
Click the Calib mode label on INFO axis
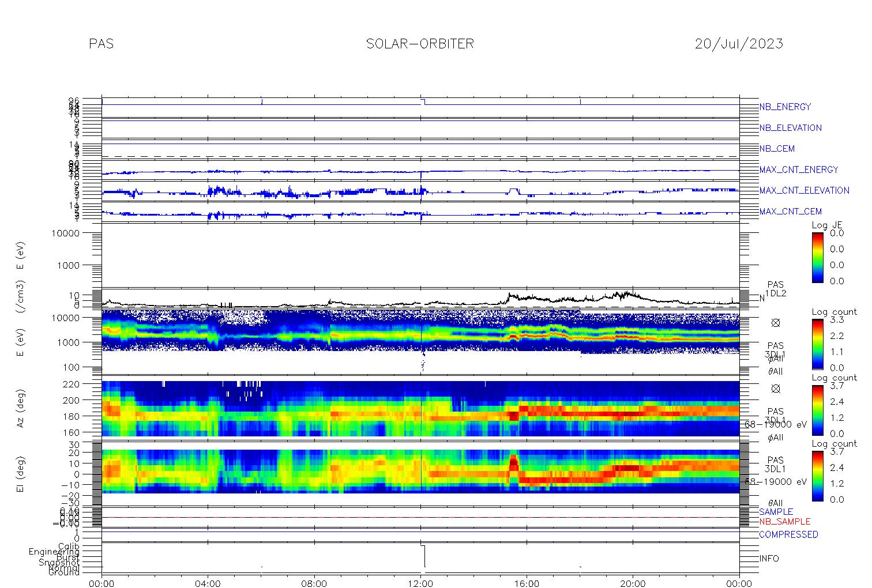pos(69,546)
